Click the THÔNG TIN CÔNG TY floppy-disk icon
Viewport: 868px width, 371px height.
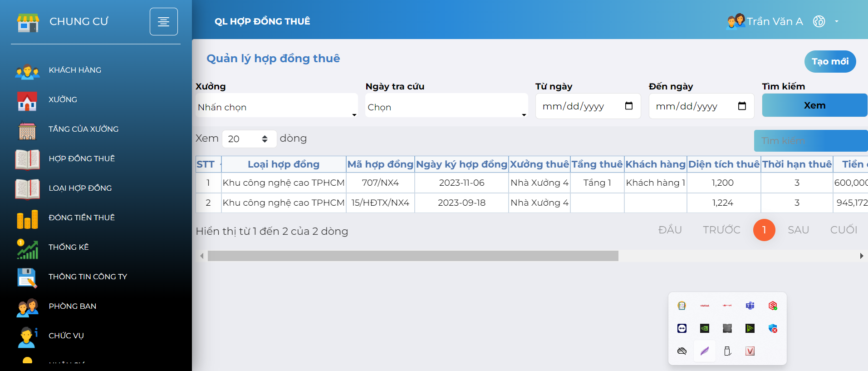[27, 278]
